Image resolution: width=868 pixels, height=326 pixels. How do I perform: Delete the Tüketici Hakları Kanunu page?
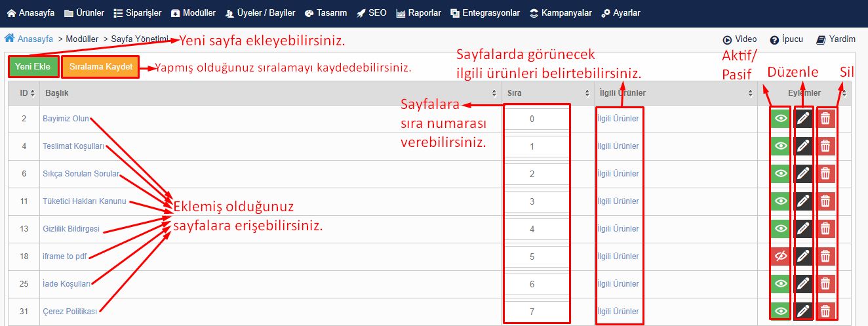[826, 201]
